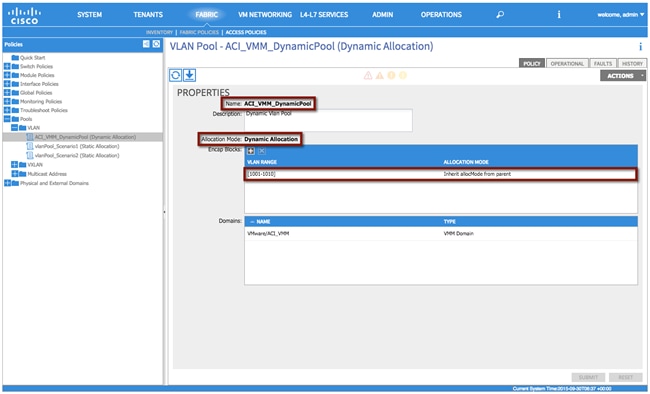
Task: Click the Policies panel refresh icon
Action: point(156,44)
